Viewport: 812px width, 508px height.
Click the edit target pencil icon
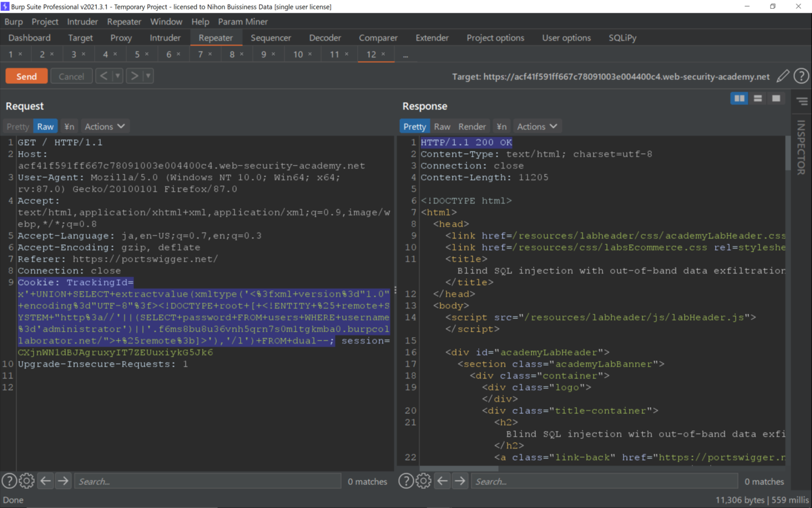pyautogui.click(x=783, y=77)
